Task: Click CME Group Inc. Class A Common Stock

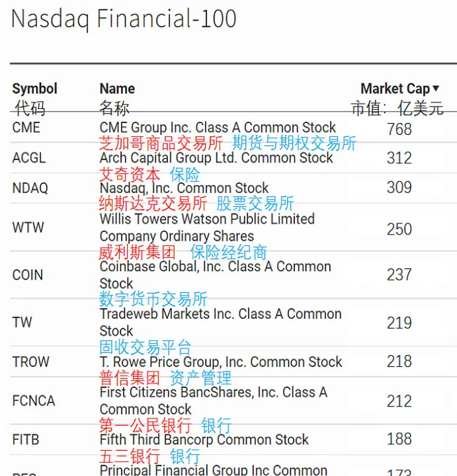Action: click(x=218, y=128)
